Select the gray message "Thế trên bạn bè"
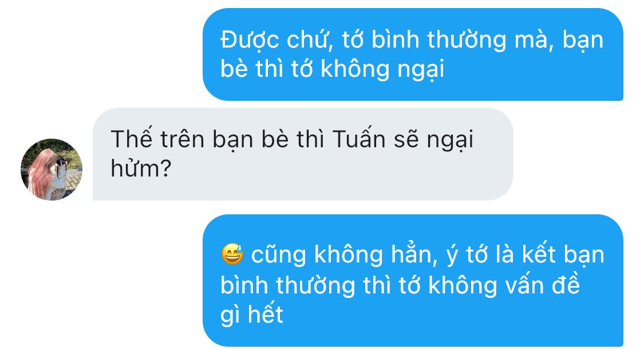The image size is (644, 349). point(303,154)
